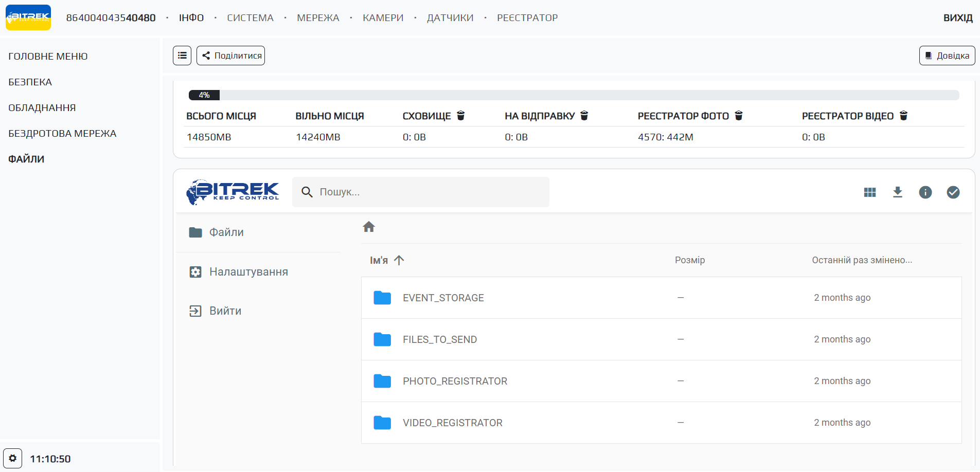Click the download icon in file browser
Viewport: 980px width, 472px height.
898,192
